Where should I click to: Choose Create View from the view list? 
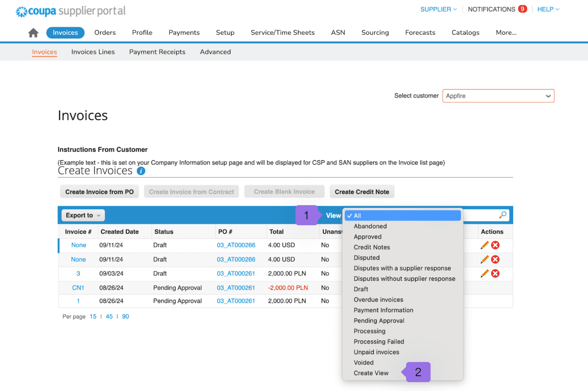point(371,373)
